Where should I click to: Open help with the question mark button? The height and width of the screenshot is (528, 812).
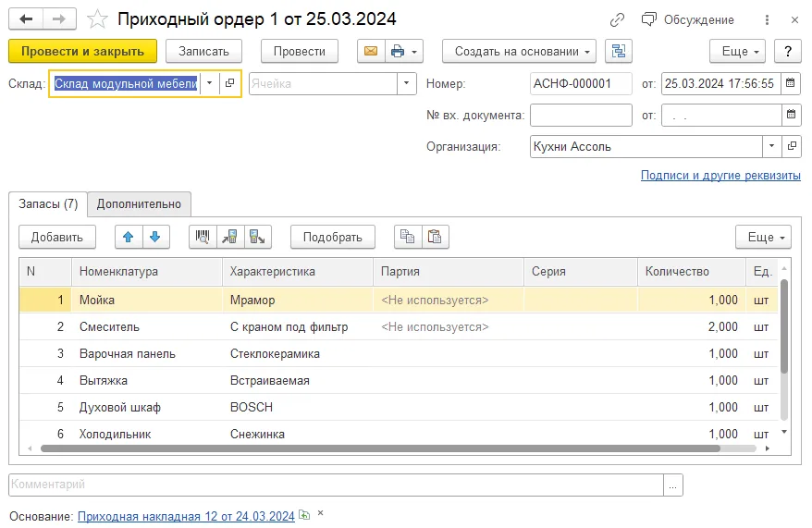click(788, 51)
